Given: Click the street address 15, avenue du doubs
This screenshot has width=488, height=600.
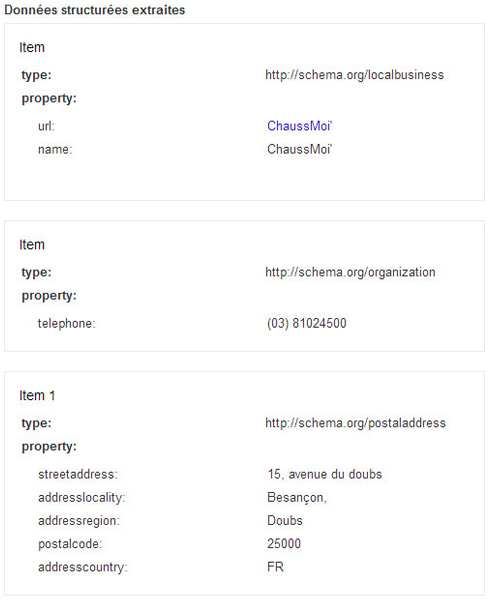Looking at the screenshot, I should [x=325, y=474].
